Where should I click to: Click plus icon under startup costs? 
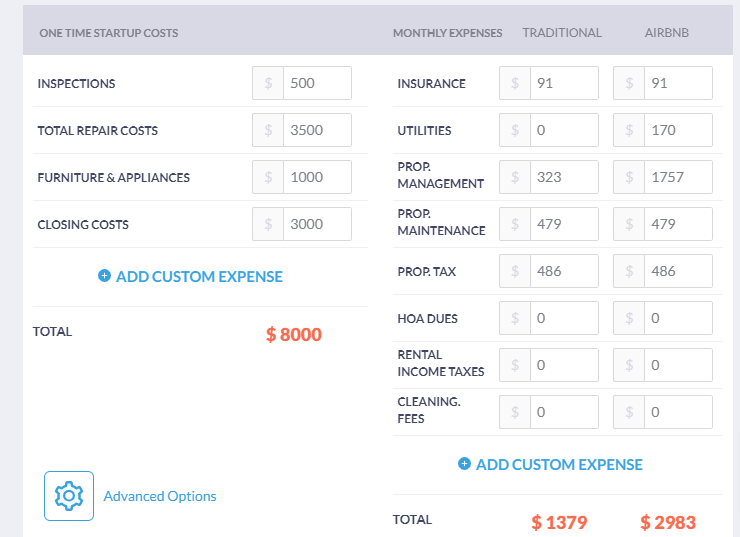coord(104,276)
